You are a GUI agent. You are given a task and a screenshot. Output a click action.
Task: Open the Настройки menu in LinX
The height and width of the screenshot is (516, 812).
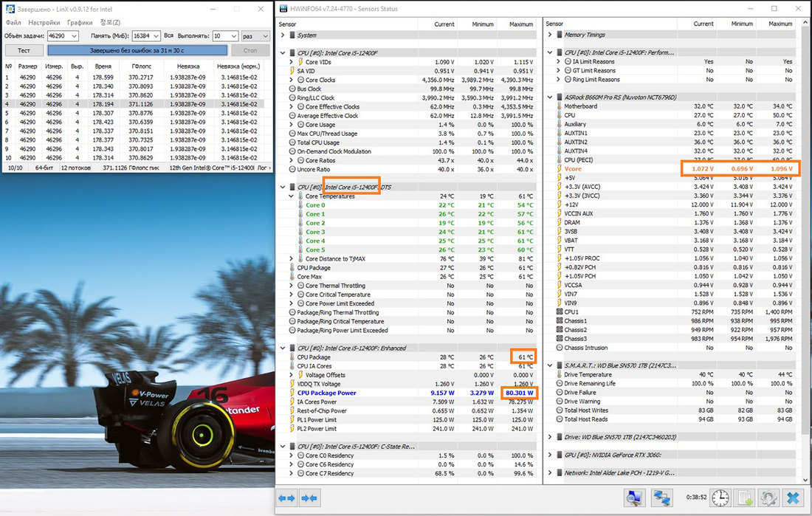tap(44, 23)
